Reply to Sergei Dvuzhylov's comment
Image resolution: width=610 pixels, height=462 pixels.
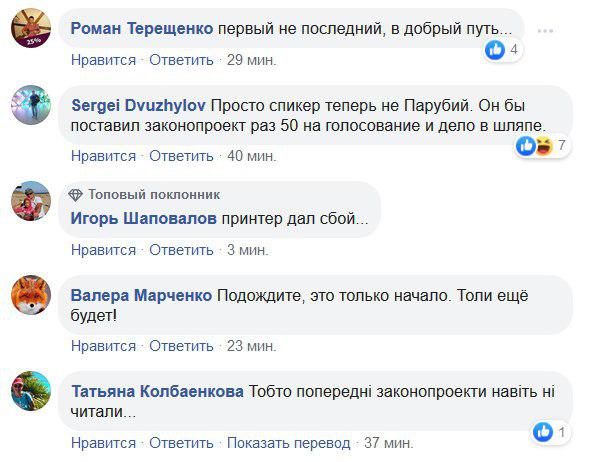coord(181,156)
